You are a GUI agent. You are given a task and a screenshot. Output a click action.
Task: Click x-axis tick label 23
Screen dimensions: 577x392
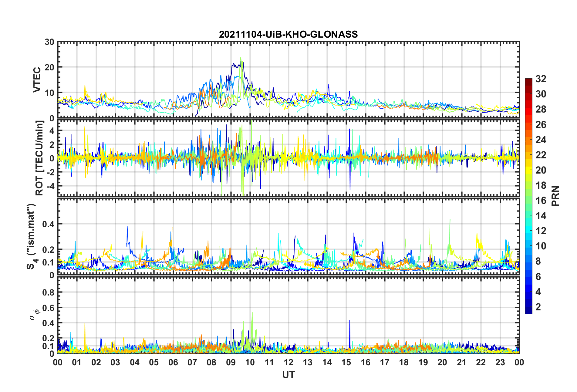(x=500, y=362)
